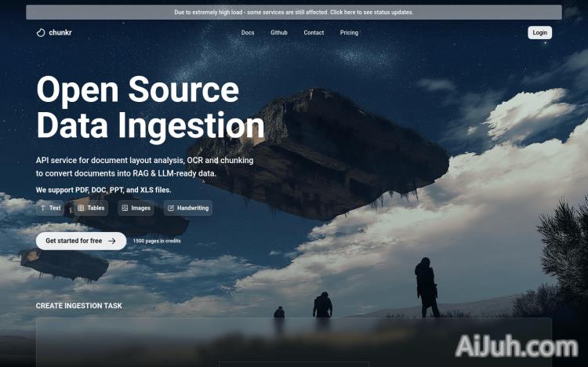Click the chunkr brand name
This screenshot has width=588, height=367.
point(60,33)
